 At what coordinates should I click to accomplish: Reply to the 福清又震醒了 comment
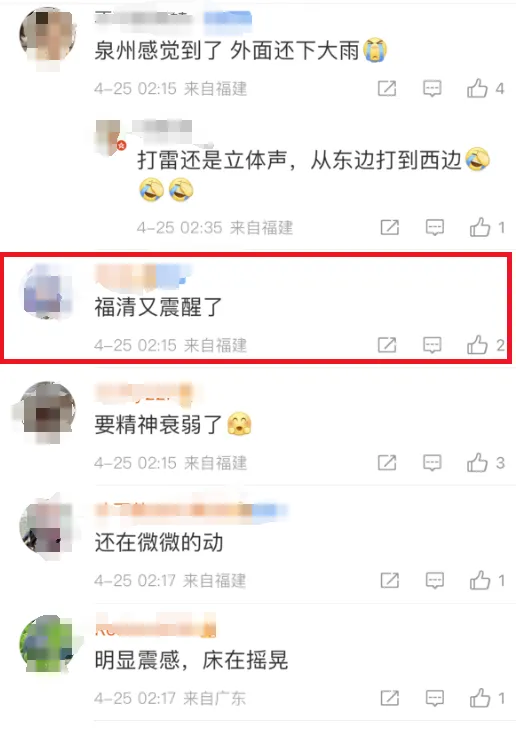(432, 345)
